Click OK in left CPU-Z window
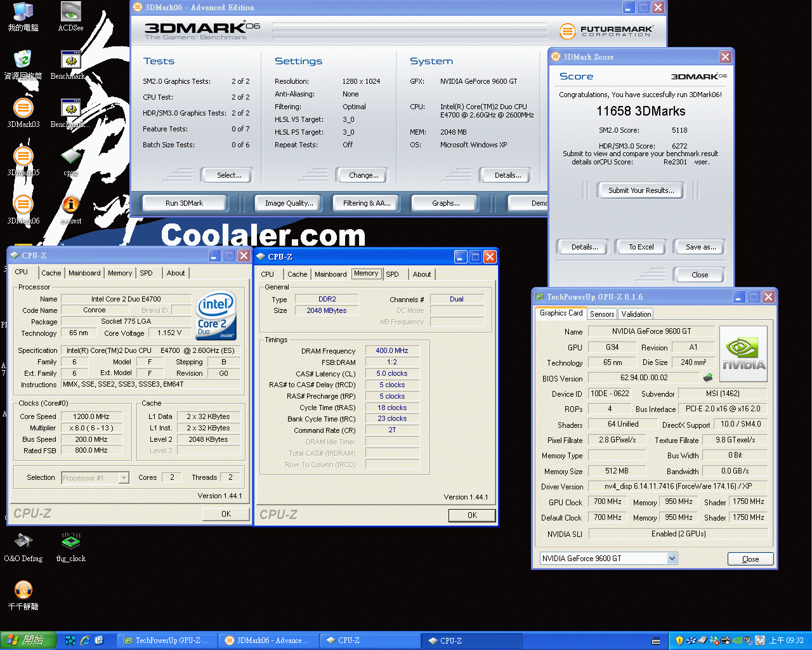The image size is (812, 650). 226,514
